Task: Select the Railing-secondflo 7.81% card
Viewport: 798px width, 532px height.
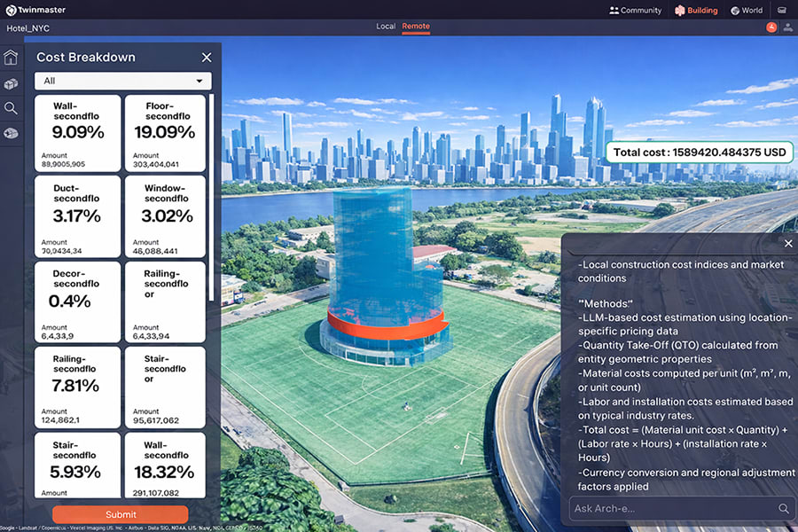Action: [78, 387]
